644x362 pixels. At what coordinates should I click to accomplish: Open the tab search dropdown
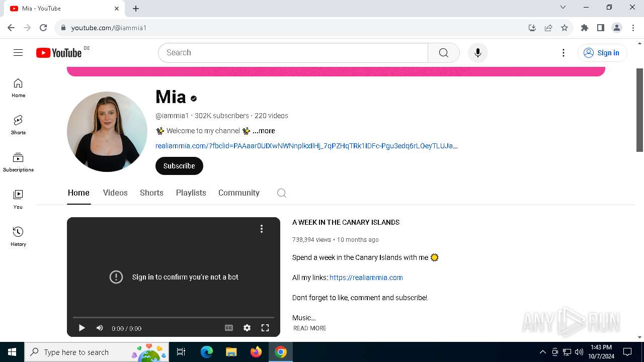point(563,7)
